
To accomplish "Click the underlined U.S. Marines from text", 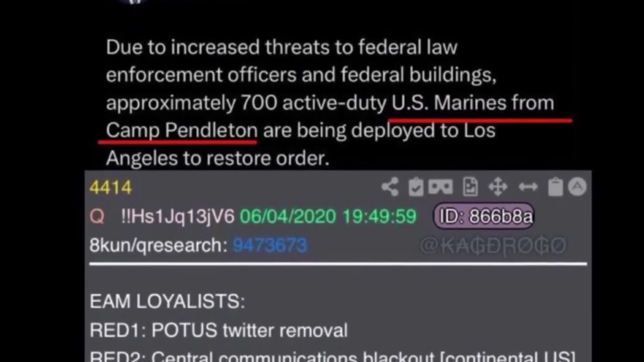I will tap(473, 103).
